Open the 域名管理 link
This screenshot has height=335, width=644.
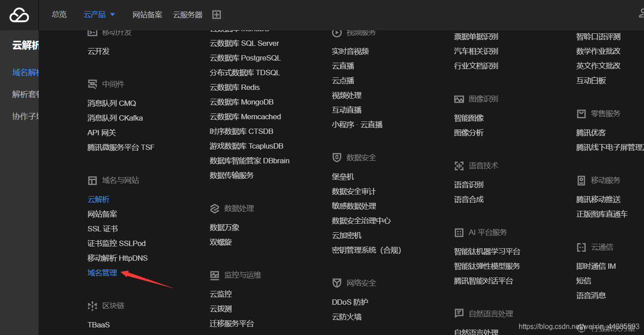102,272
